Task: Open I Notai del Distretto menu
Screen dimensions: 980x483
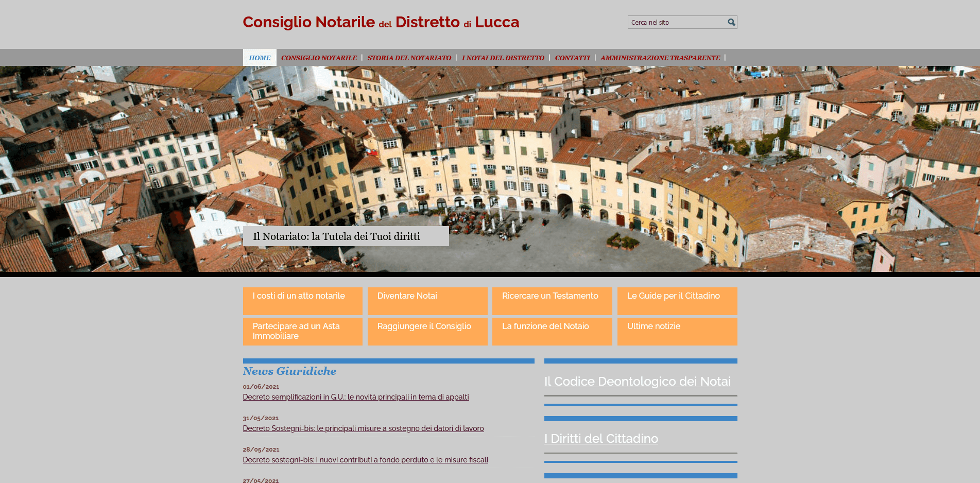Action: (503, 58)
